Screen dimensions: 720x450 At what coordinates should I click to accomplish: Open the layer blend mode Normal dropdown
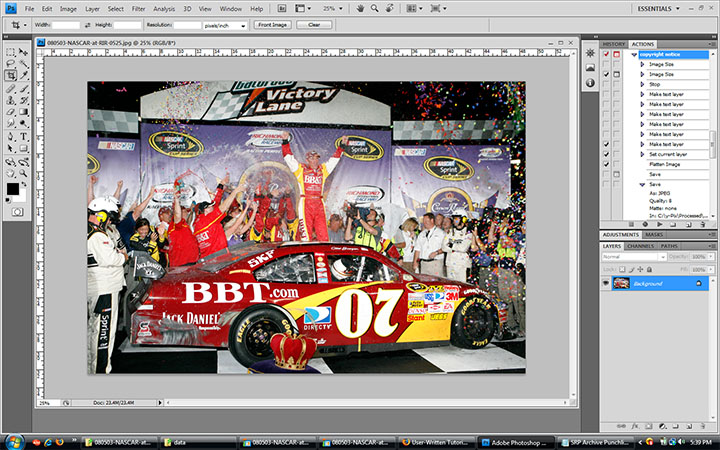coord(634,257)
